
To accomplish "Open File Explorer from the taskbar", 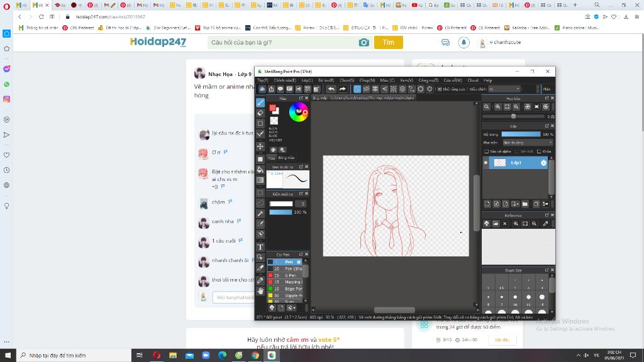I will pyautogui.click(x=173, y=356).
